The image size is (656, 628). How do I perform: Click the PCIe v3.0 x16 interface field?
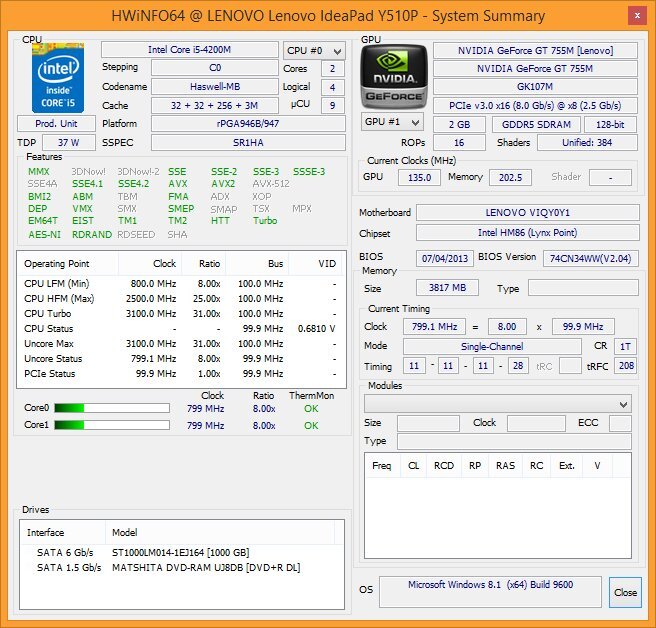point(535,105)
